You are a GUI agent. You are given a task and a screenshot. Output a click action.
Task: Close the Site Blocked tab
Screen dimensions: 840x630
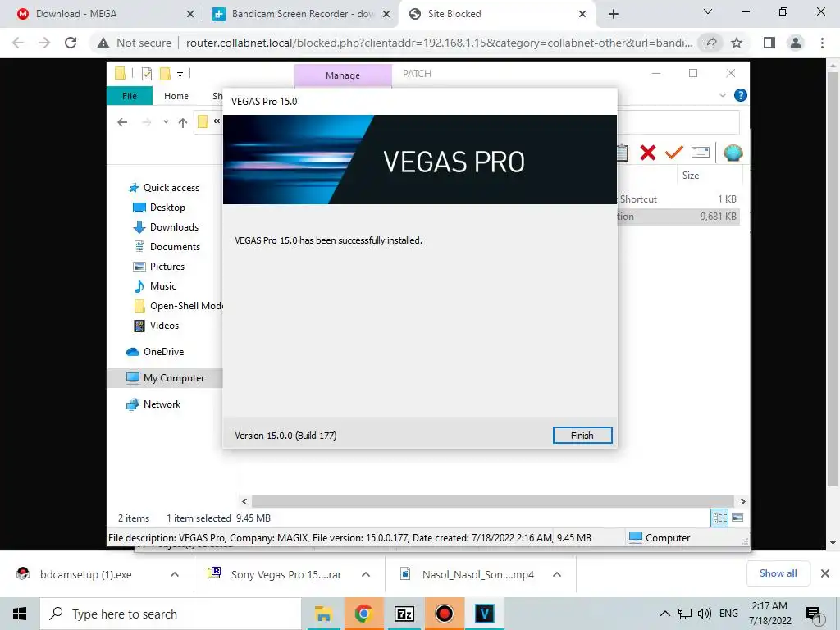tap(582, 14)
